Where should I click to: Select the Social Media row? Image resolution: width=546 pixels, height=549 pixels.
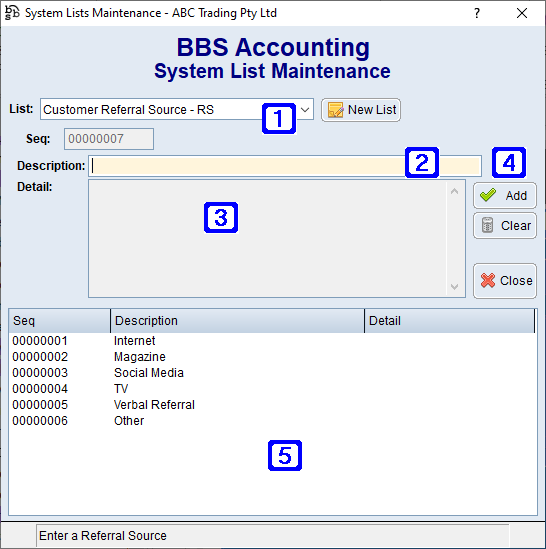273,373
